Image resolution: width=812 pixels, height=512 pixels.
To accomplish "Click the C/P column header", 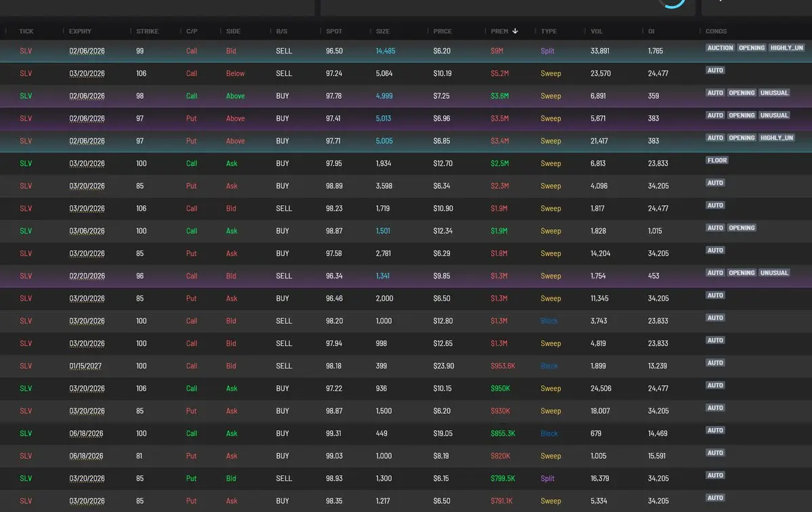I will [x=192, y=31].
